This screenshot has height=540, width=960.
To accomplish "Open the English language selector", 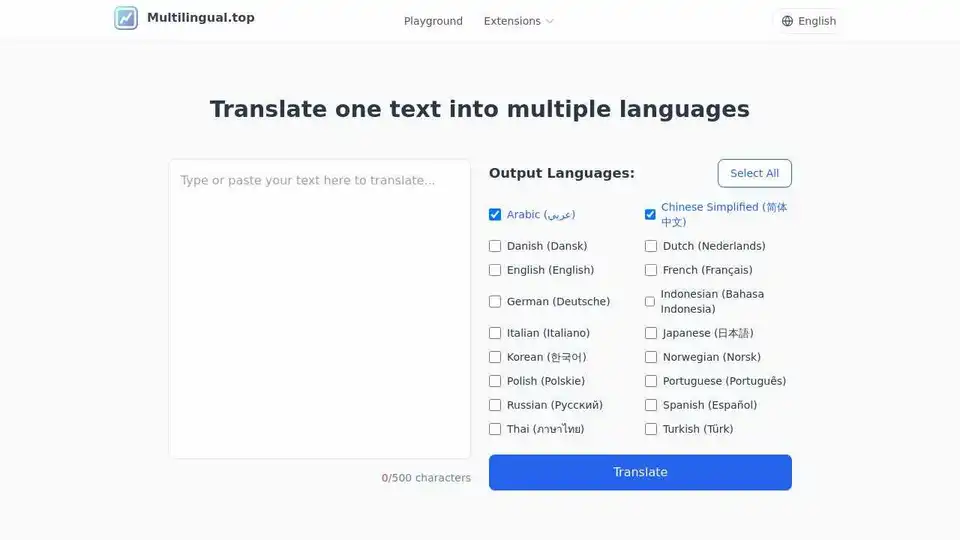I will (x=809, y=21).
